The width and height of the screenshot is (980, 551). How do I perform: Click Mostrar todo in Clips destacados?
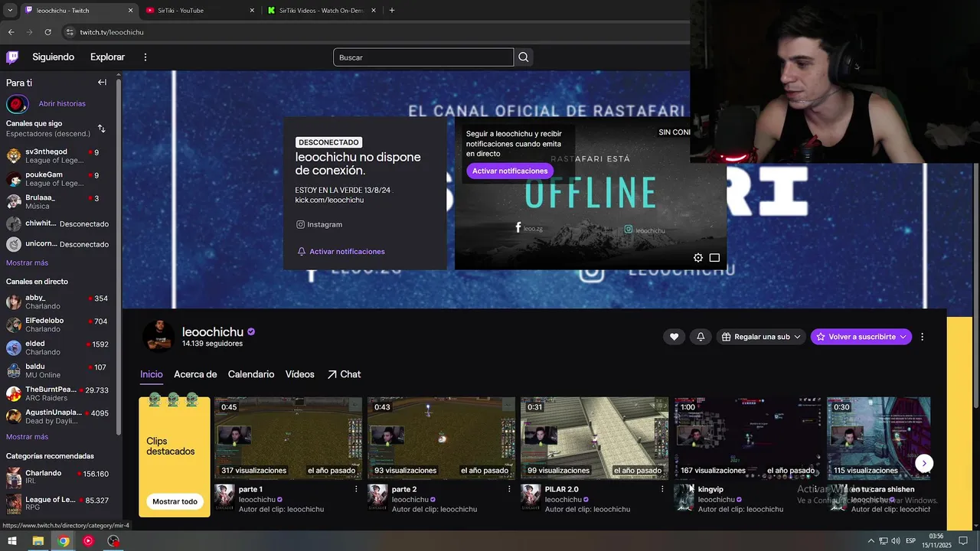click(x=175, y=502)
